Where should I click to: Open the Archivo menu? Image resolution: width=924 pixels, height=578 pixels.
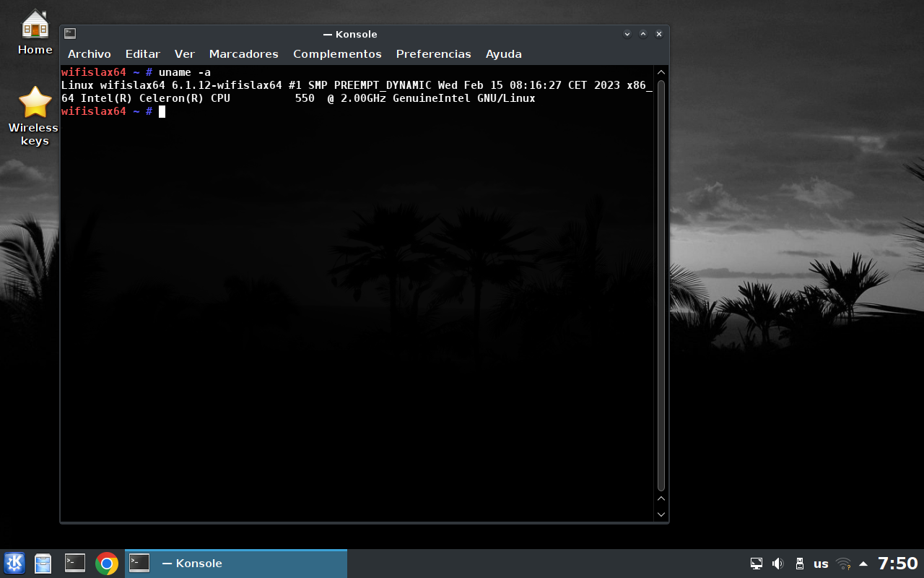click(90, 54)
